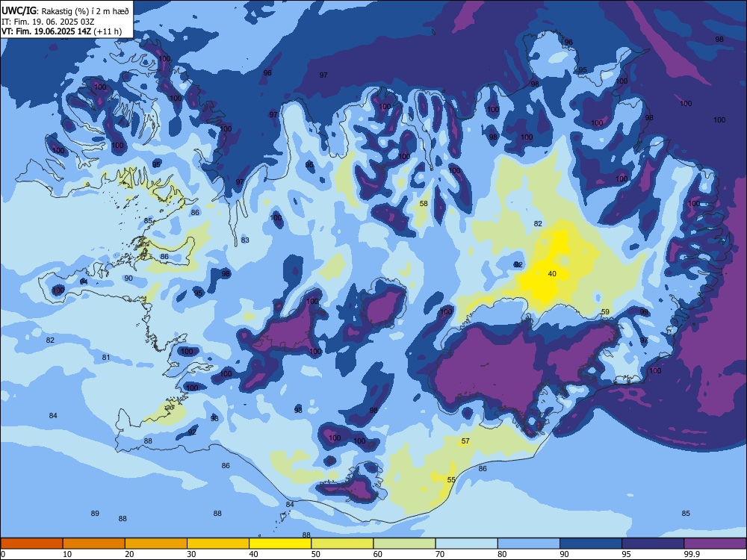Click the '59' humidity value on the map

click(x=605, y=312)
